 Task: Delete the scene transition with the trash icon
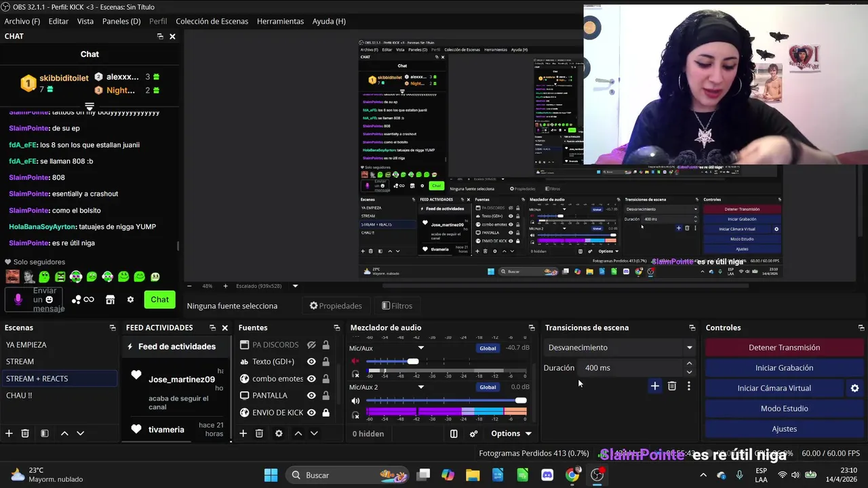(x=672, y=386)
